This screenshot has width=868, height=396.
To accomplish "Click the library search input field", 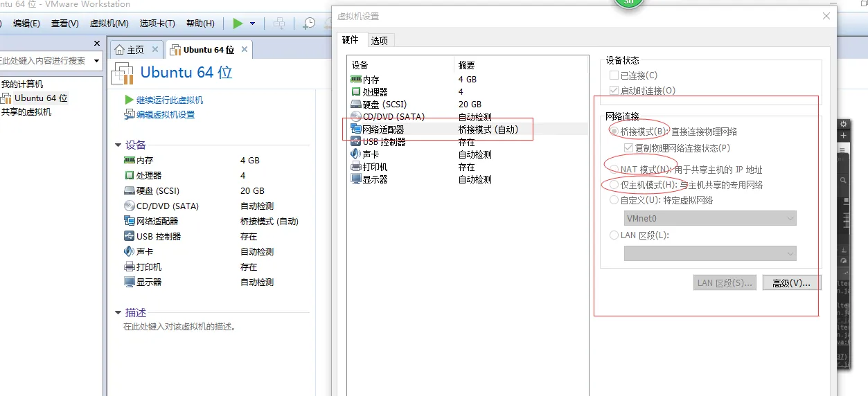I will [44, 61].
